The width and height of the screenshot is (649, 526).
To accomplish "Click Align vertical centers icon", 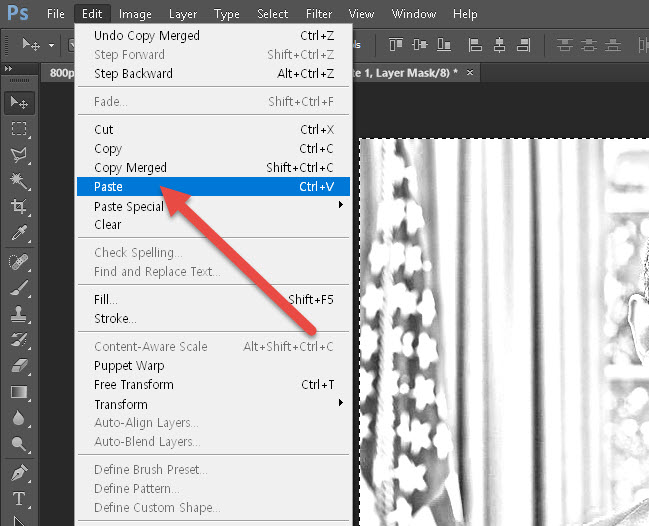I will click(x=420, y=44).
